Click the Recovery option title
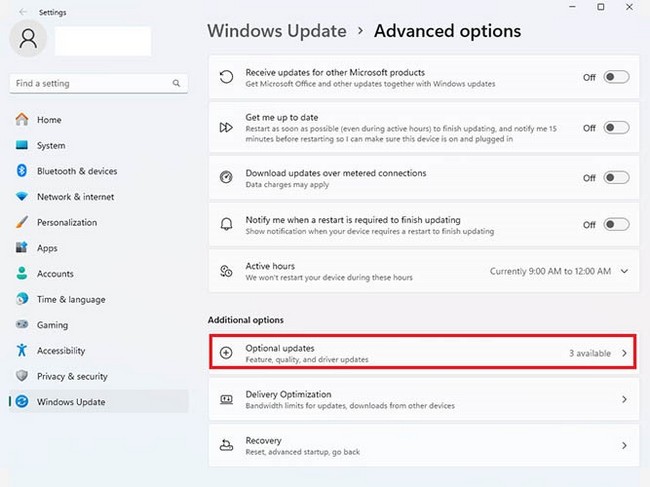This screenshot has height=487, width=650. pos(263,440)
